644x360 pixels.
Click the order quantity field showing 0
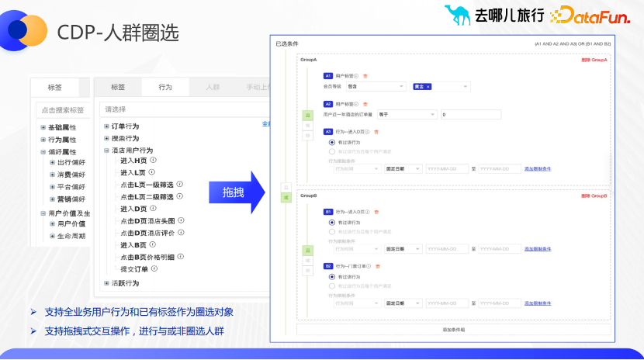click(471, 115)
